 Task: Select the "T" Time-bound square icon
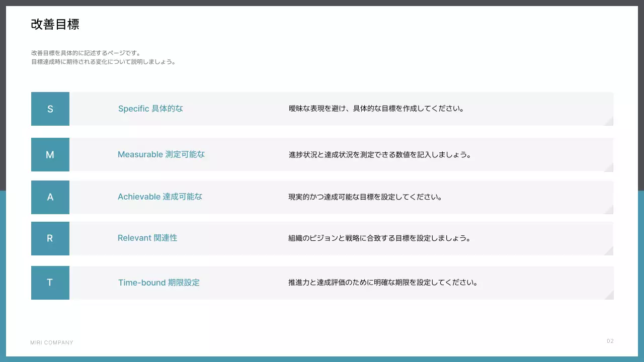tap(50, 283)
